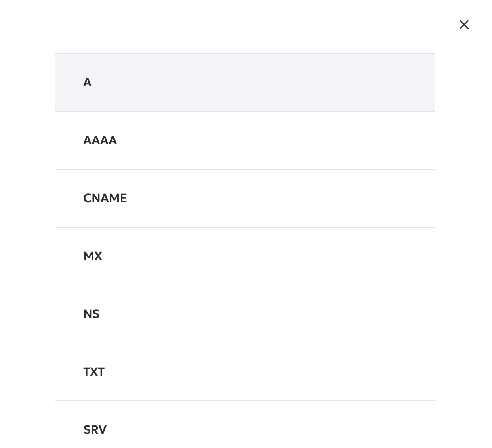
Task: Click the gray-shaded A row
Action: (x=245, y=82)
